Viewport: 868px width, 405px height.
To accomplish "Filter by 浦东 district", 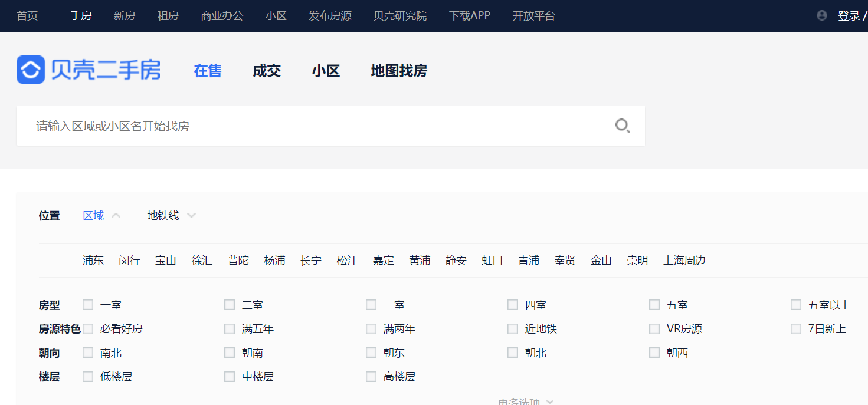I will click(x=93, y=260).
